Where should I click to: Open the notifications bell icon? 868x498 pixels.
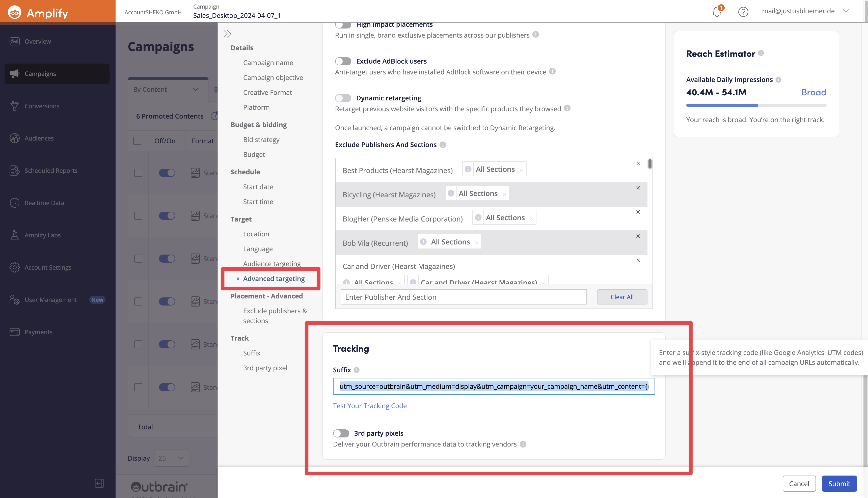click(x=717, y=12)
